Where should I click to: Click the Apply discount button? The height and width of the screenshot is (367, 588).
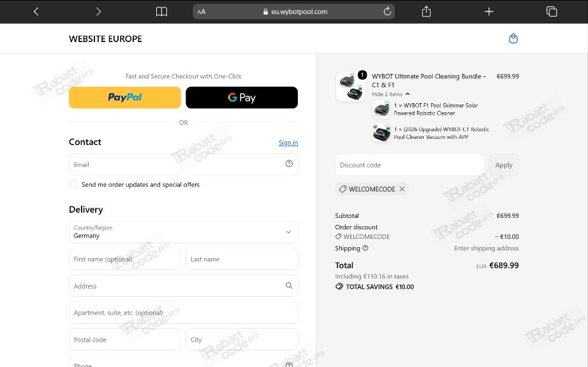504,165
